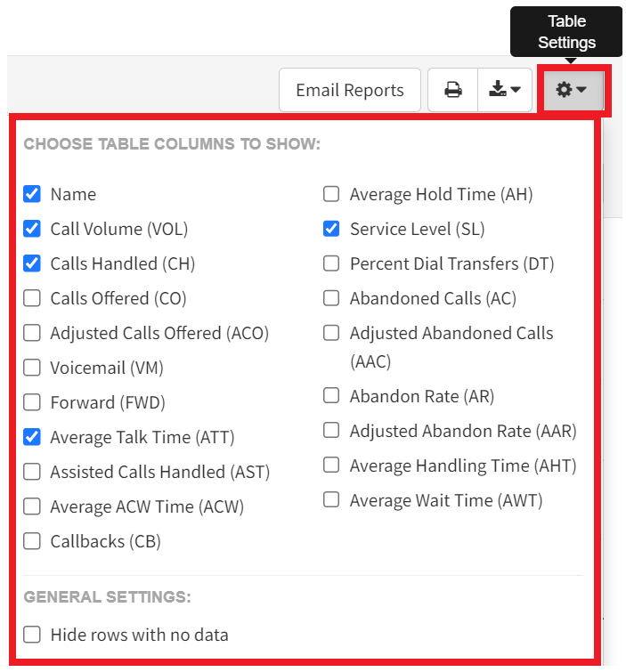This screenshot has height=672, width=626.
Task: Uncheck Call Volume (VOL) column
Action: (x=32, y=229)
